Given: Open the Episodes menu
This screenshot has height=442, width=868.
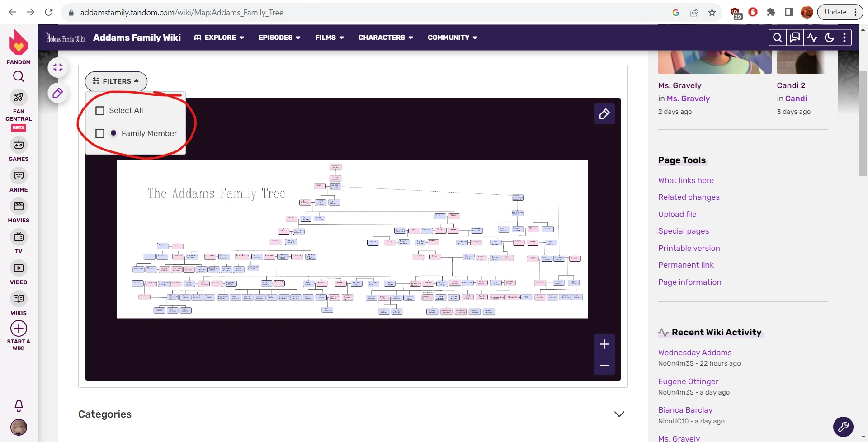Looking at the screenshot, I should [279, 38].
